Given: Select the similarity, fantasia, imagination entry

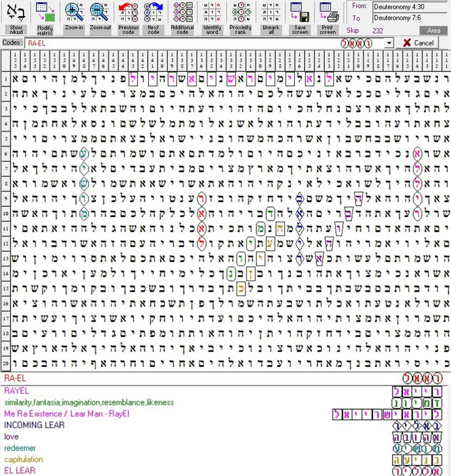Looking at the screenshot, I should [x=89, y=402].
